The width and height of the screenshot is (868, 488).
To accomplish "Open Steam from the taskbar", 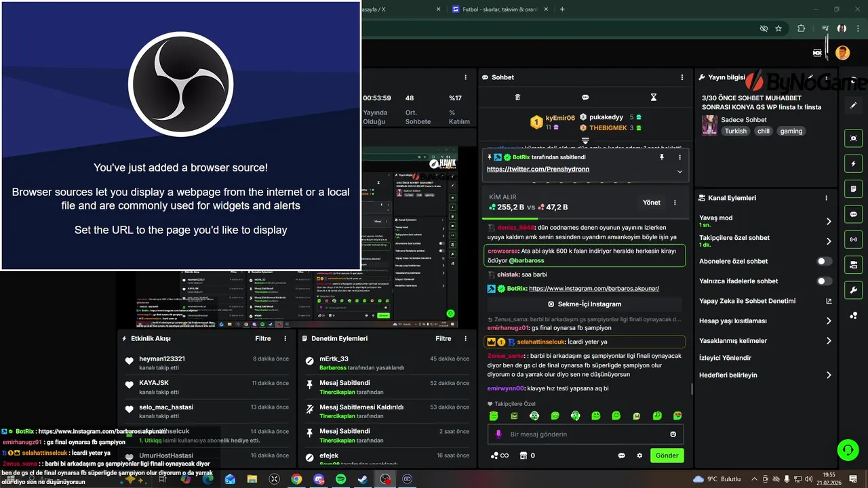I will 363,479.
